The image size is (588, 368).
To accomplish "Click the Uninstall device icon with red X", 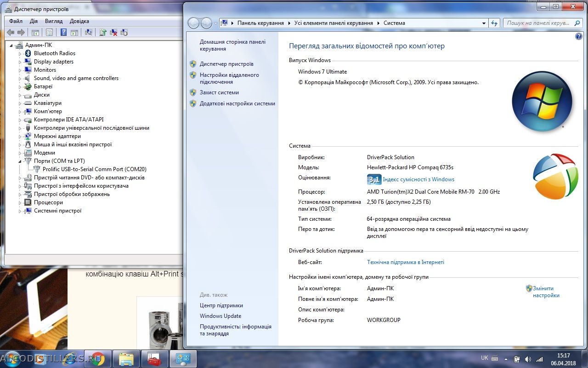I will [113, 32].
